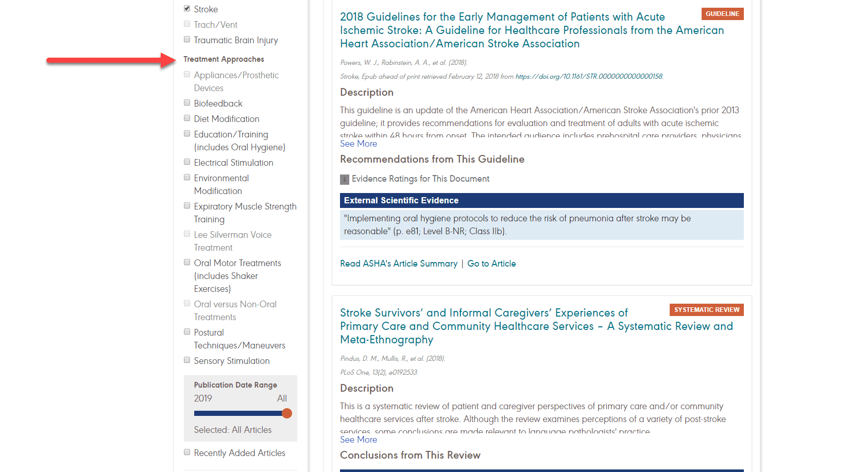Click the External Scientific Evidence header bar

[541, 200]
